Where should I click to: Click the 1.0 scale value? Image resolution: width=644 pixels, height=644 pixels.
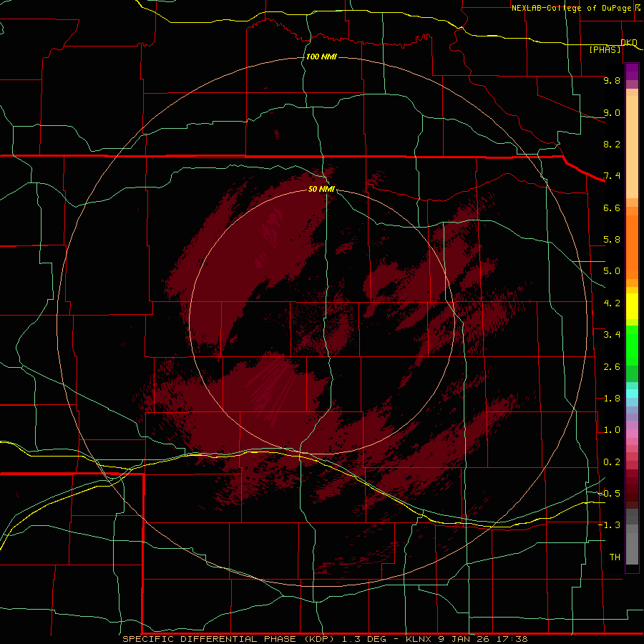point(612,430)
